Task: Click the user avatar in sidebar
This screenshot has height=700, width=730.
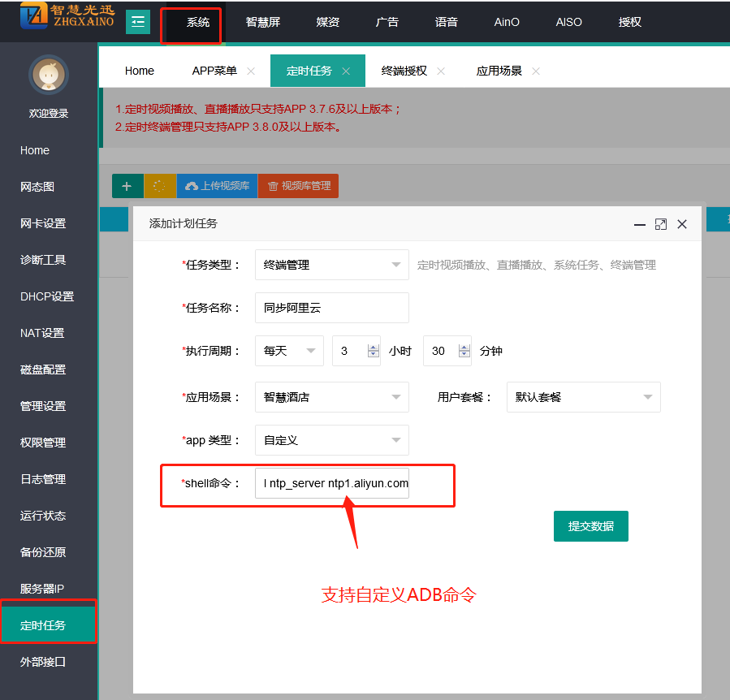Action: point(48,76)
